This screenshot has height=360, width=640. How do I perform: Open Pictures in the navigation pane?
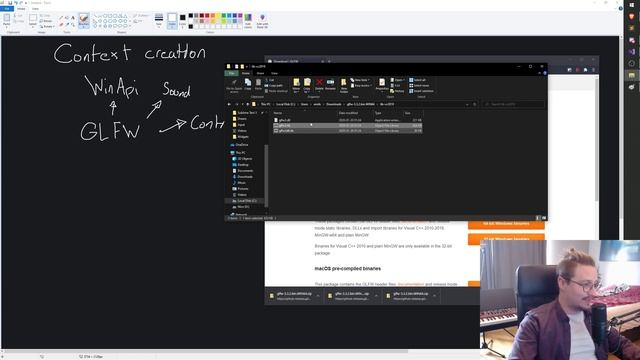(241, 189)
